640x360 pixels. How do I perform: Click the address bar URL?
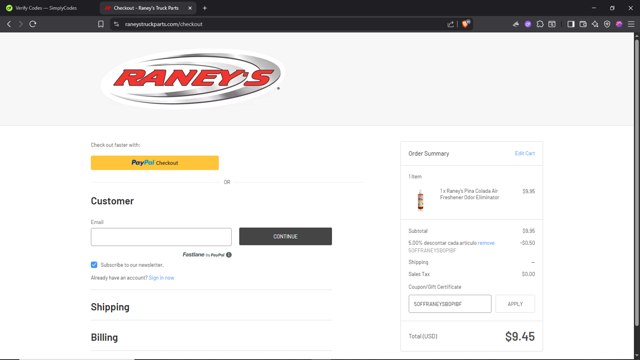point(164,24)
